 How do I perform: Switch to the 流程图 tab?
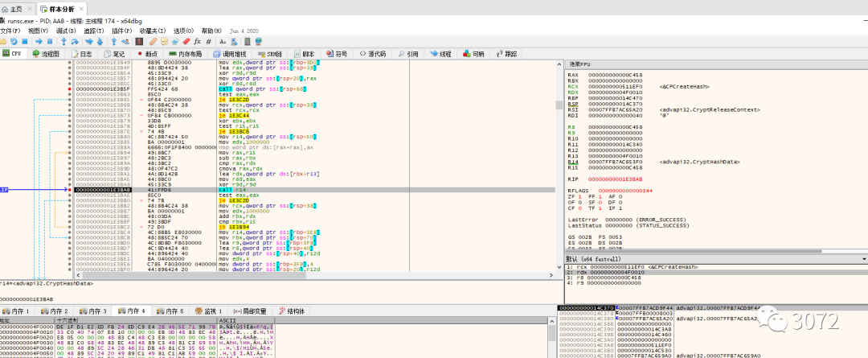tap(45, 54)
